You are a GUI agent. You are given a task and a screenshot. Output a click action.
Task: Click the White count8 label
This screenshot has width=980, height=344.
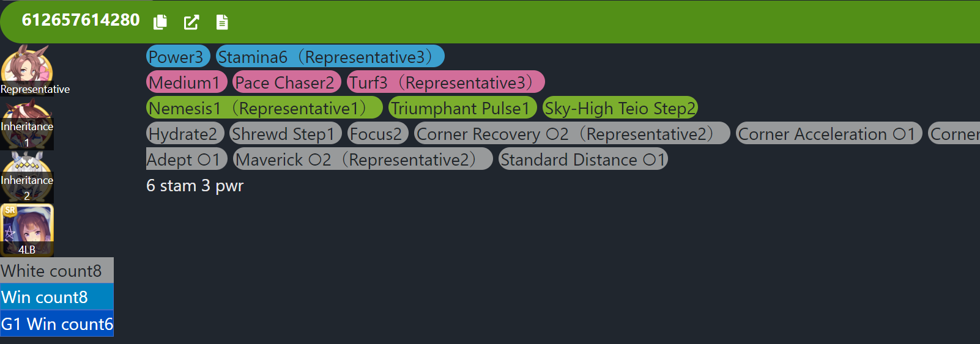[56, 271]
